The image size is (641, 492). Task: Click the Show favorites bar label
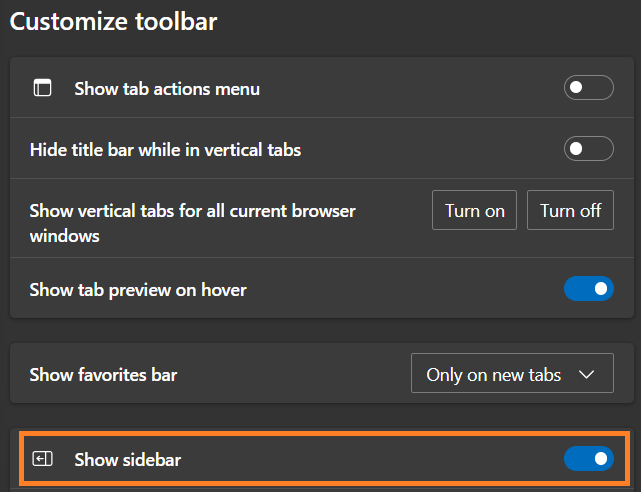click(x=103, y=375)
